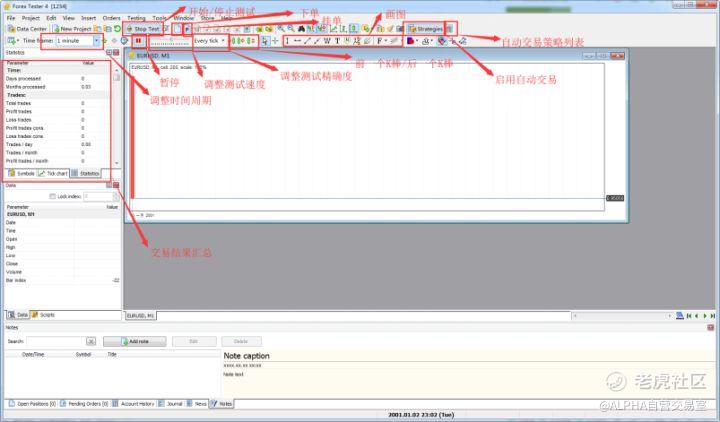Open the View menu

coord(68,18)
